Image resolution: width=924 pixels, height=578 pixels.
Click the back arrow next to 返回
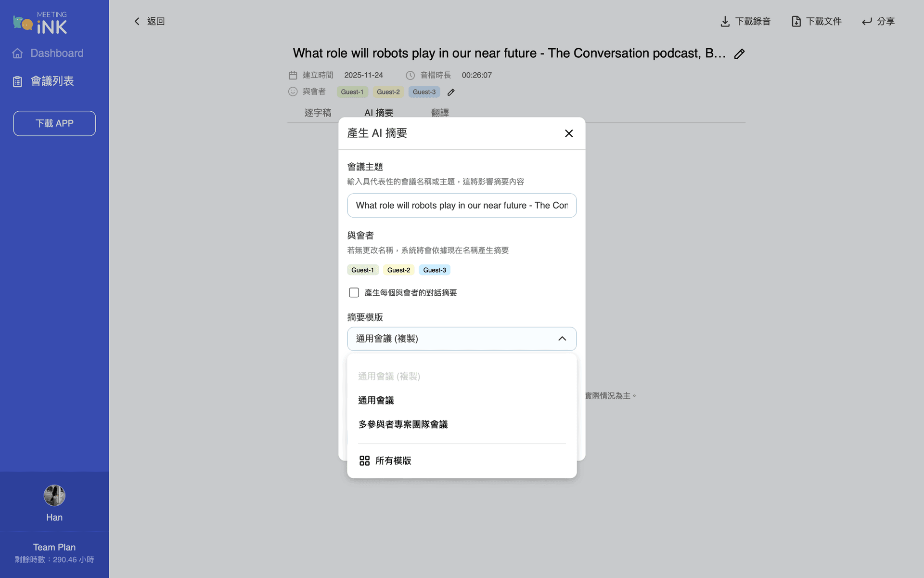click(x=137, y=21)
